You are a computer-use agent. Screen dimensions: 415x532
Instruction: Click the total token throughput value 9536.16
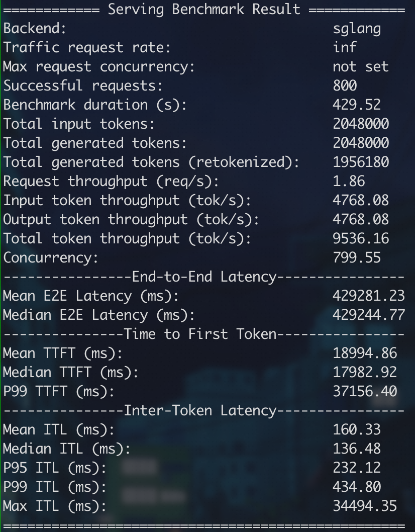(361, 238)
